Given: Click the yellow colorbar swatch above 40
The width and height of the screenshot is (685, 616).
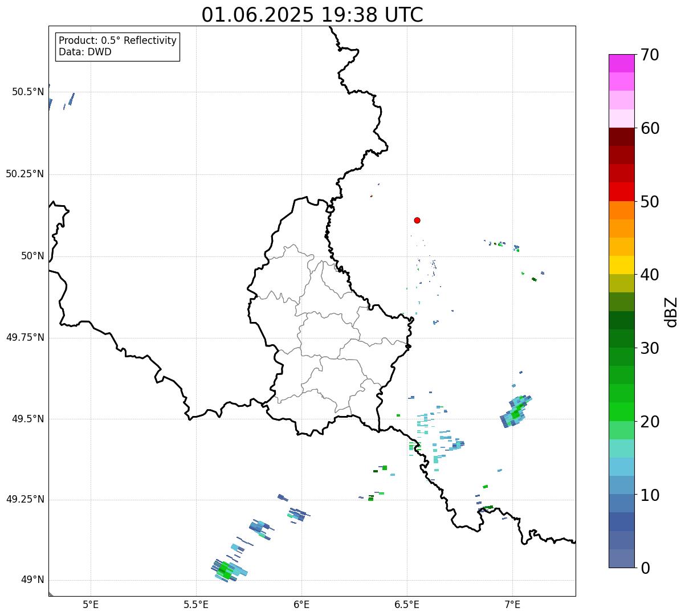Looking at the screenshot, I should click(x=621, y=265).
